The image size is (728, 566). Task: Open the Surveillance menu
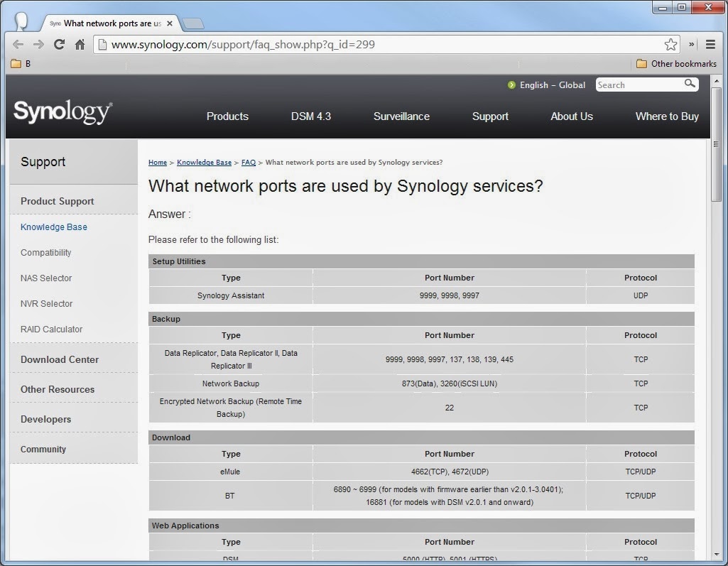pos(401,116)
